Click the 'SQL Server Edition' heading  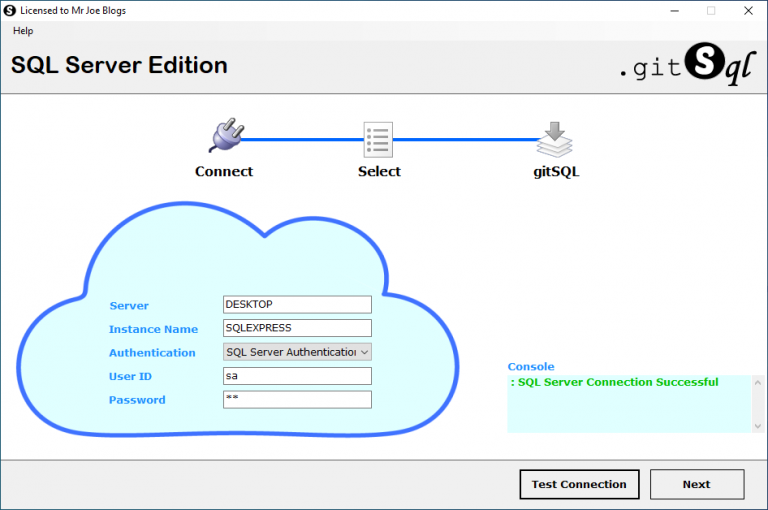(119, 65)
